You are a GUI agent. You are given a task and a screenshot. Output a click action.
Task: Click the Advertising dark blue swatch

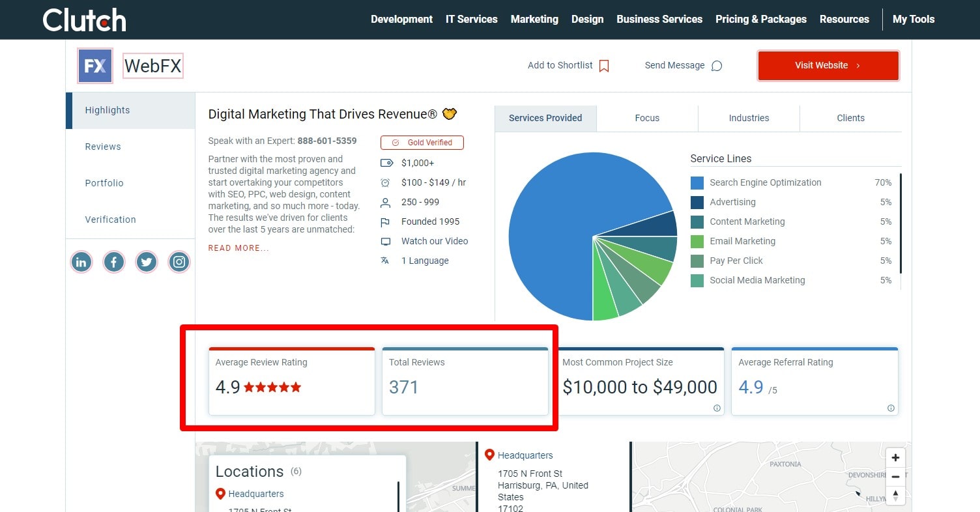pyautogui.click(x=697, y=203)
